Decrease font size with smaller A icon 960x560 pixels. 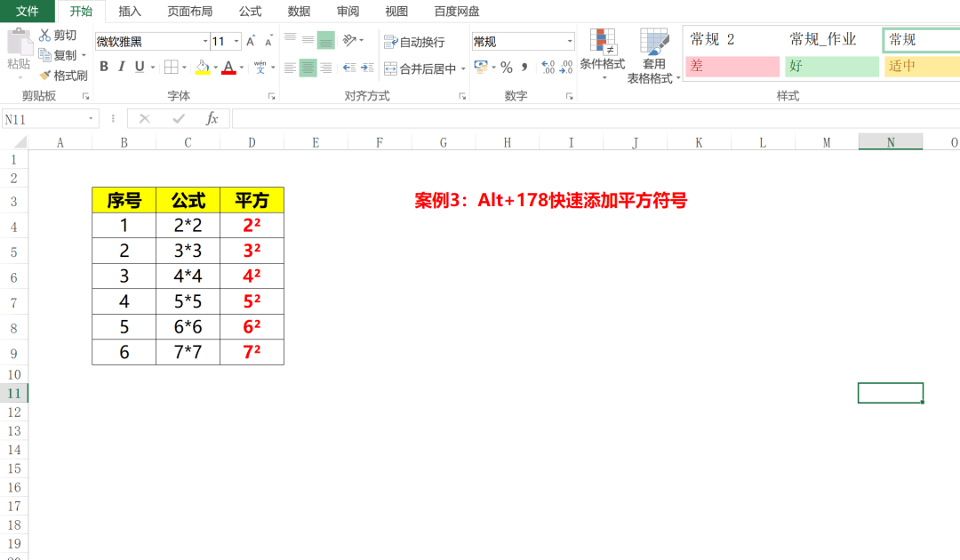(268, 41)
